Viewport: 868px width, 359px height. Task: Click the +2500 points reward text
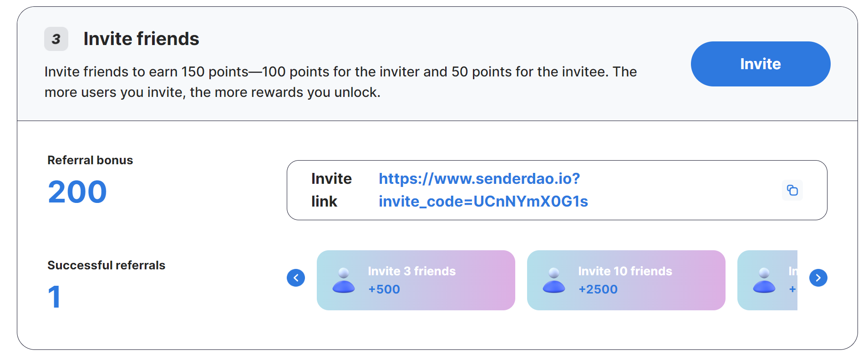point(598,289)
